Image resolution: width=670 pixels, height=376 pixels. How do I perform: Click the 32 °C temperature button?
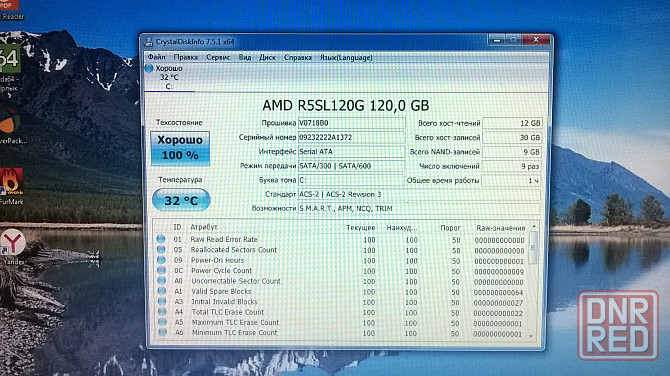coord(181,200)
